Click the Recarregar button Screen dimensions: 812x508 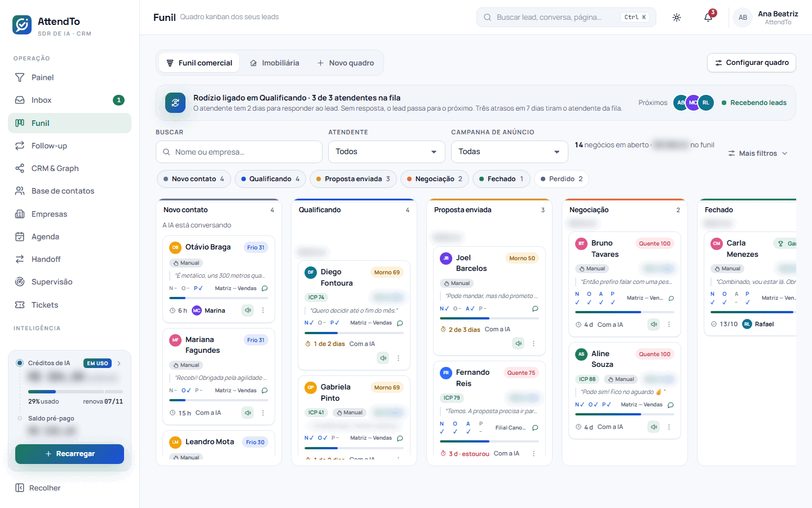[x=69, y=454]
